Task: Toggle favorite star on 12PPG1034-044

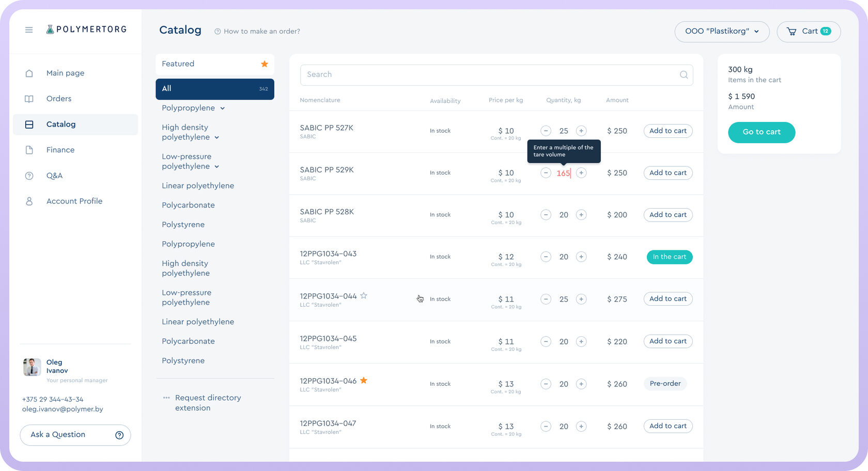Action: [x=364, y=296]
